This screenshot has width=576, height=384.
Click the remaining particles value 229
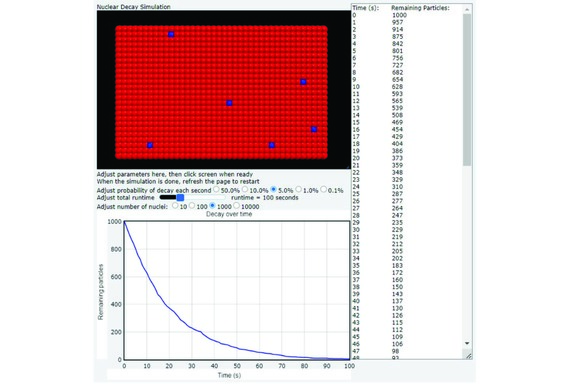(397, 230)
